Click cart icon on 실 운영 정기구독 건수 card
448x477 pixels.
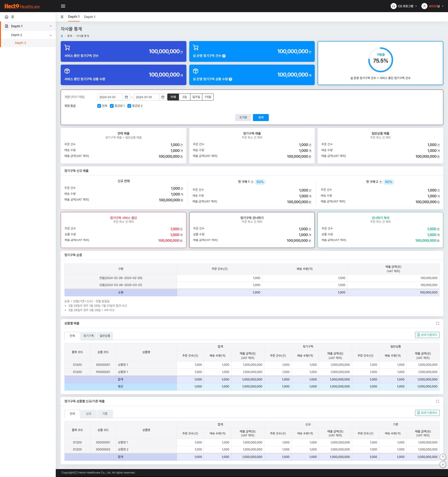coord(196,48)
